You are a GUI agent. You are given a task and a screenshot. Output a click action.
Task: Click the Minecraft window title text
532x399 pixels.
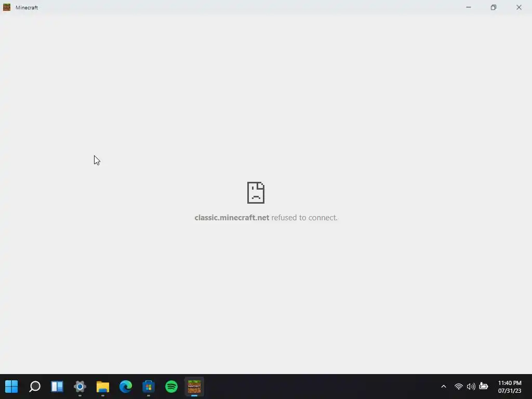pyautogui.click(x=27, y=7)
